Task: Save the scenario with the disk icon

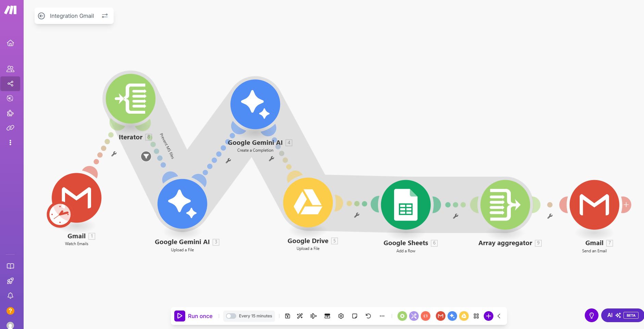Action: (288, 316)
